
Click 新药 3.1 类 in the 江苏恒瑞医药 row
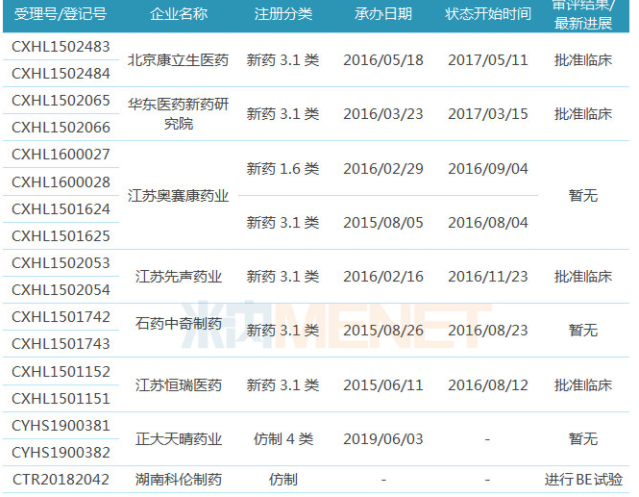pos(283,385)
